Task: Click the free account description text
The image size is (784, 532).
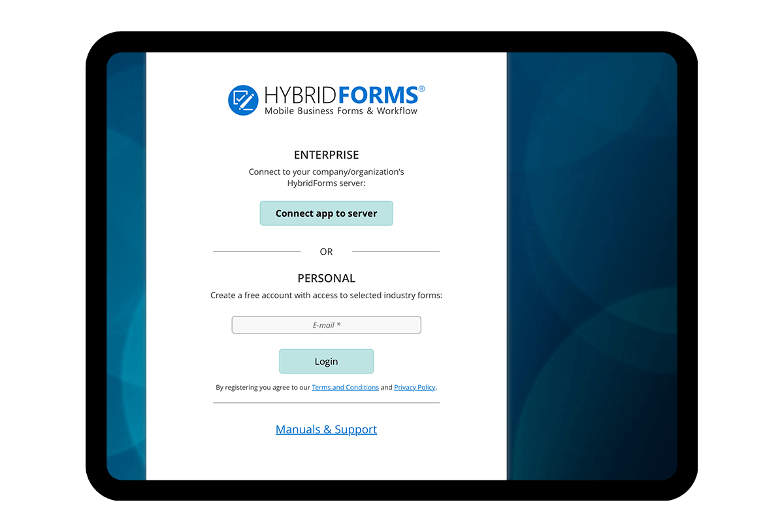Action: pyautogui.click(x=326, y=295)
